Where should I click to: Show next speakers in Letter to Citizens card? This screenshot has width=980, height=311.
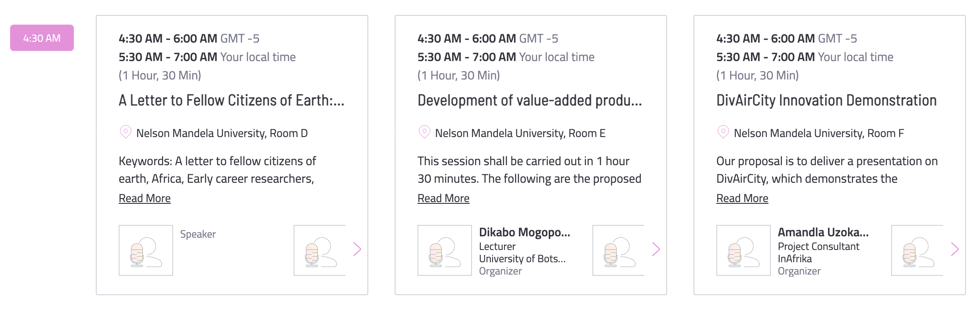357,249
